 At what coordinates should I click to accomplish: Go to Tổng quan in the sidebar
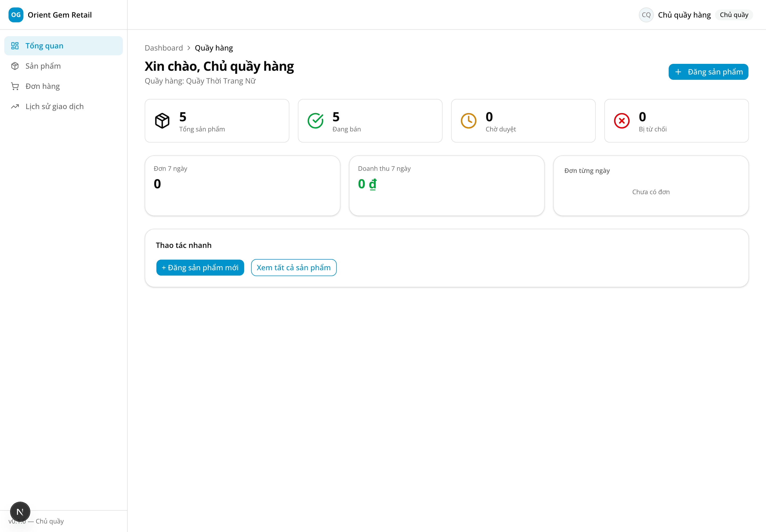63,46
